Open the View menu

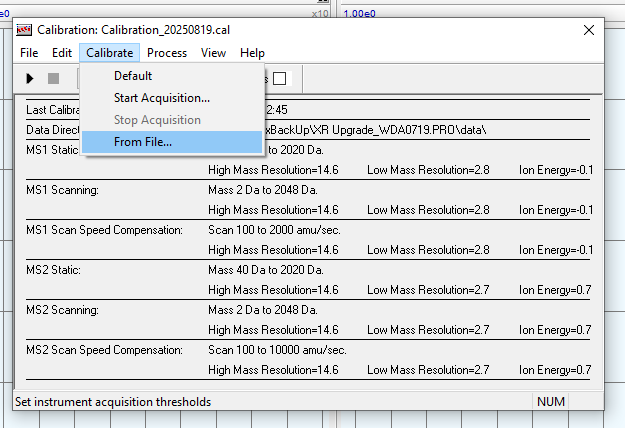pyautogui.click(x=213, y=53)
